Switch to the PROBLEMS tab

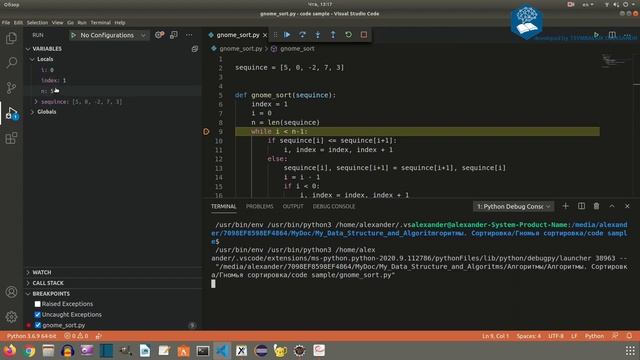tap(260, 207)
